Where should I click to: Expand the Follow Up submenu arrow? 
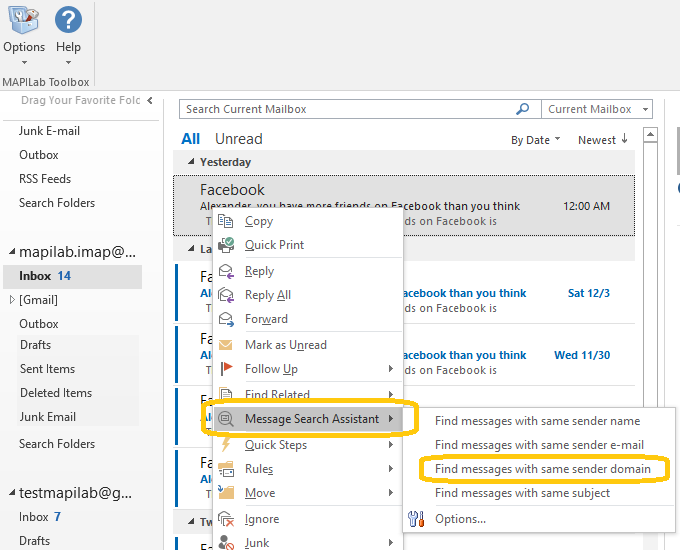391,369
